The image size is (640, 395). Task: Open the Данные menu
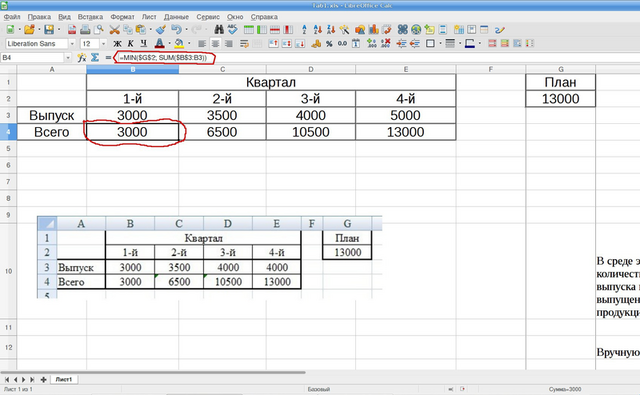click(x=176, y=17)
